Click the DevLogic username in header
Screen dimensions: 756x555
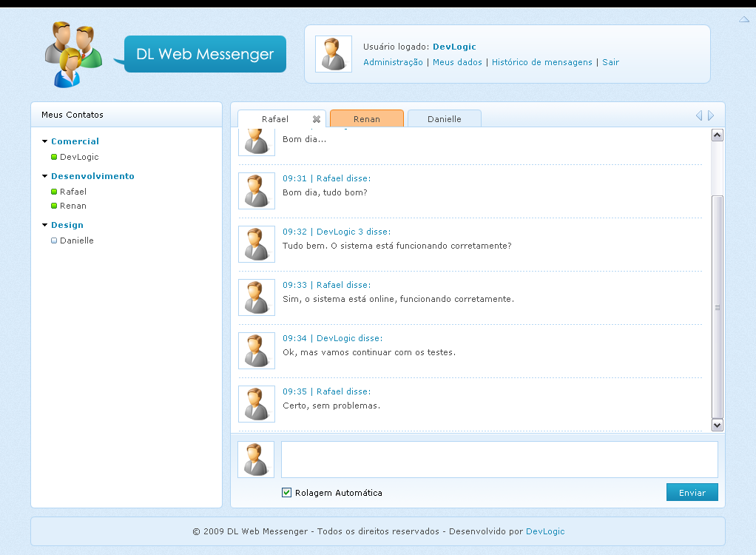click(x=454, y=47)
